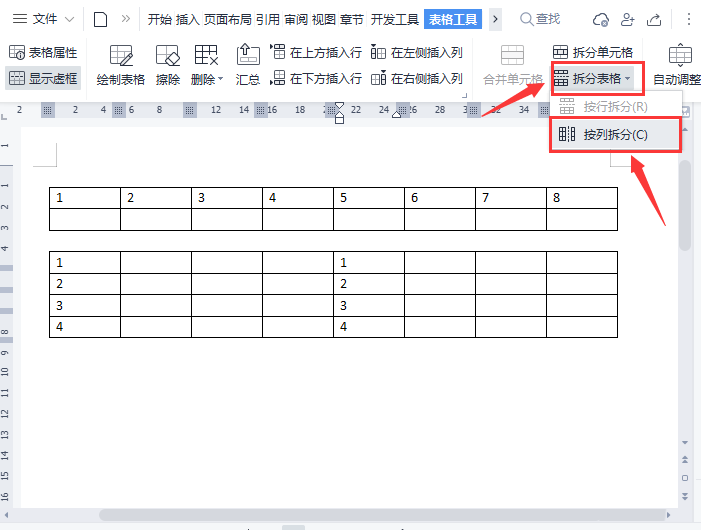The image size is (701, 530).
Task: Click top table cell containing 5
Action: [x=369, y=198]
